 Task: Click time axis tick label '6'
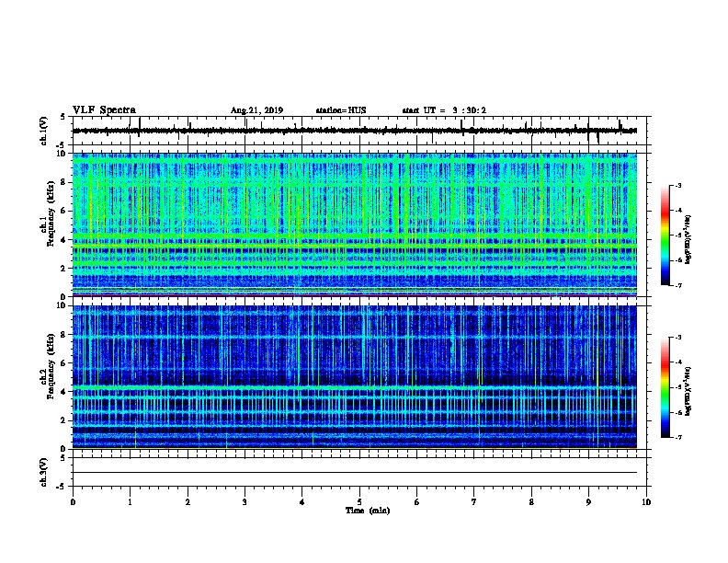[x=417, y=502]
